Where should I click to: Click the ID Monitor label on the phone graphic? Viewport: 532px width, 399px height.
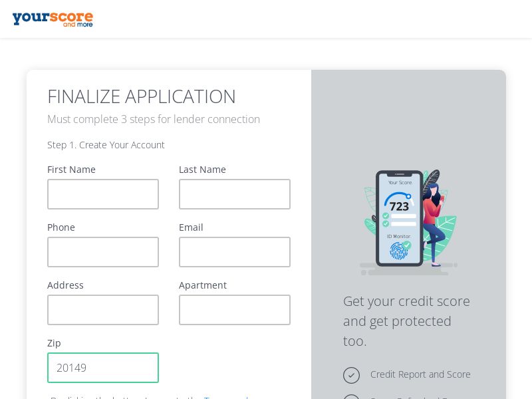398,236
